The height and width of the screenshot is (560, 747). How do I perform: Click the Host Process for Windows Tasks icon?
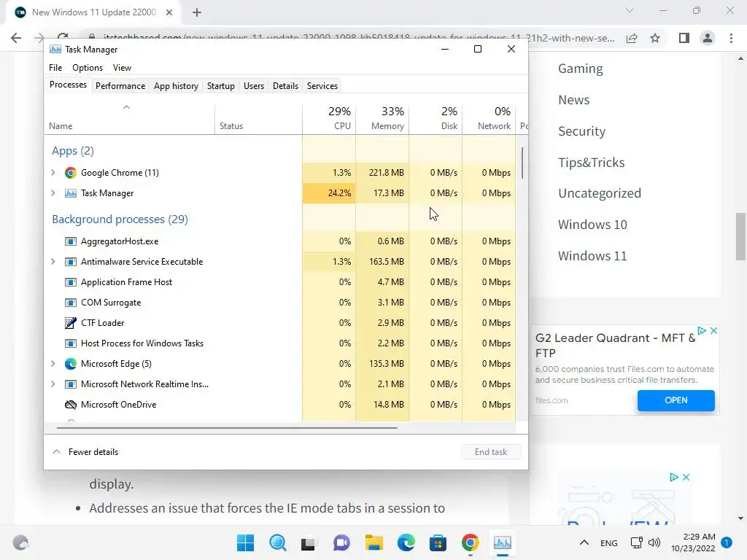pyautogui.click(x=71, y=343)
